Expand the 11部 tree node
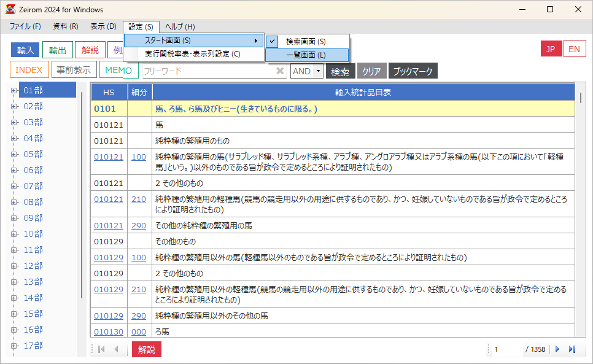 14,250
